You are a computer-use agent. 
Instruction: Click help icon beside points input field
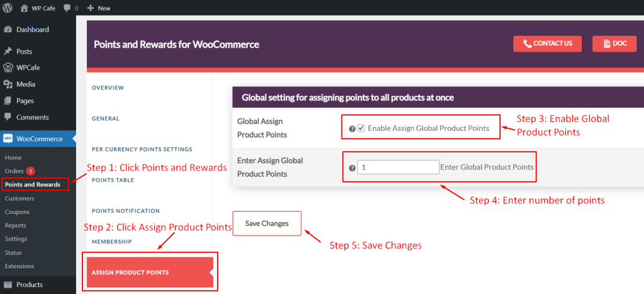point(352,168)
